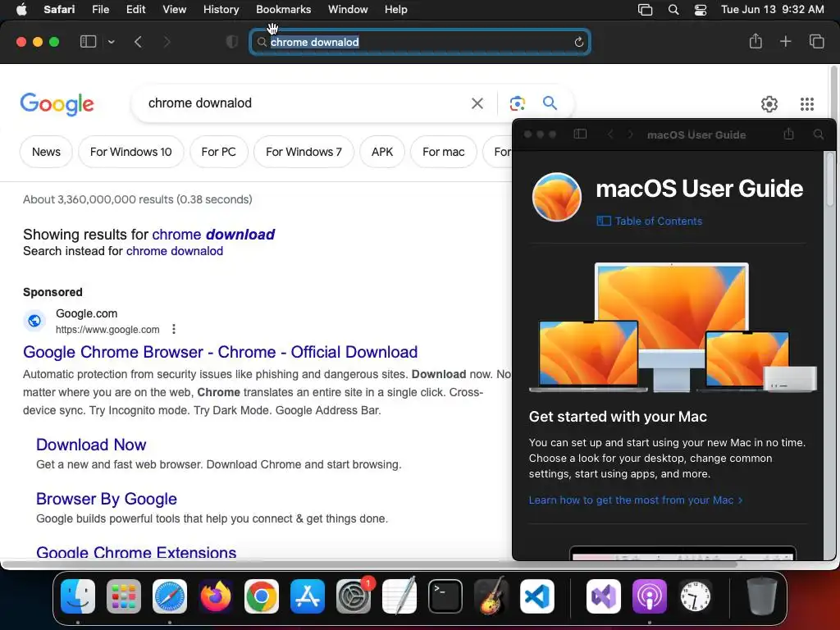The height and width of the screenshot is (630, 840).
Task: Show the Safari tab overview
Action: 816,41
